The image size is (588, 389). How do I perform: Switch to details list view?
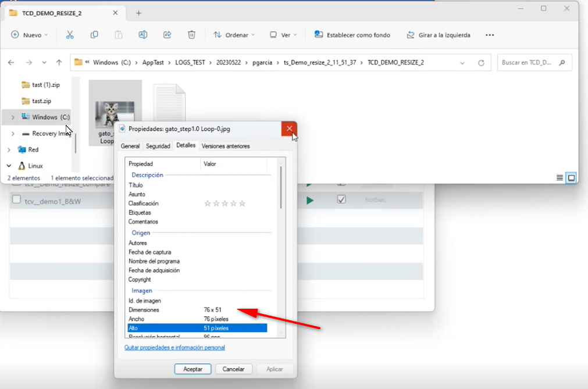click(x=560, y=178)
